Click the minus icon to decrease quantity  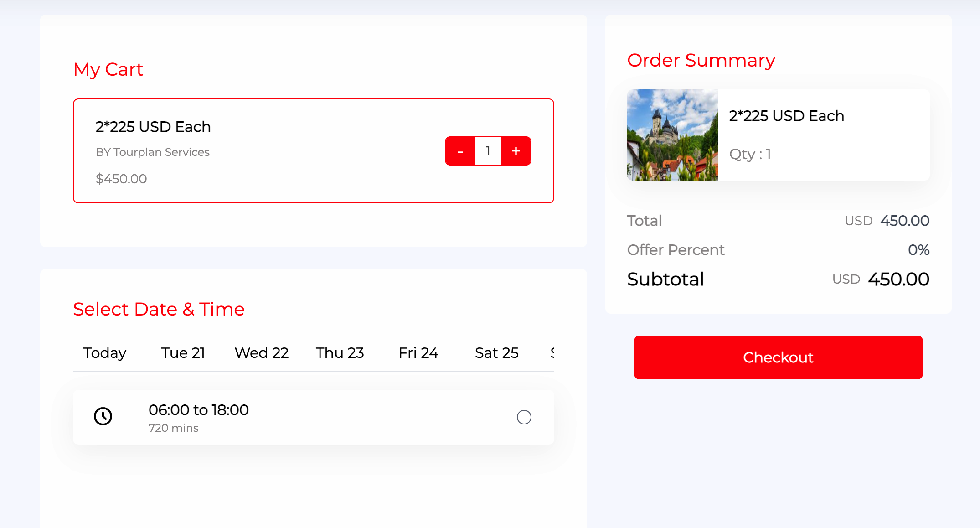pyautogui.click(x=460, y=150)
